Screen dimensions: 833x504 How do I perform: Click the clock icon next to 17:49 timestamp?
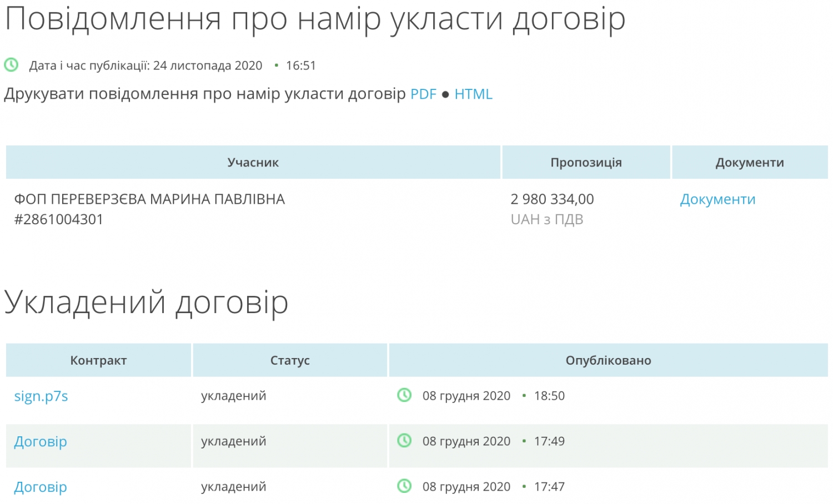click(404, 441)
